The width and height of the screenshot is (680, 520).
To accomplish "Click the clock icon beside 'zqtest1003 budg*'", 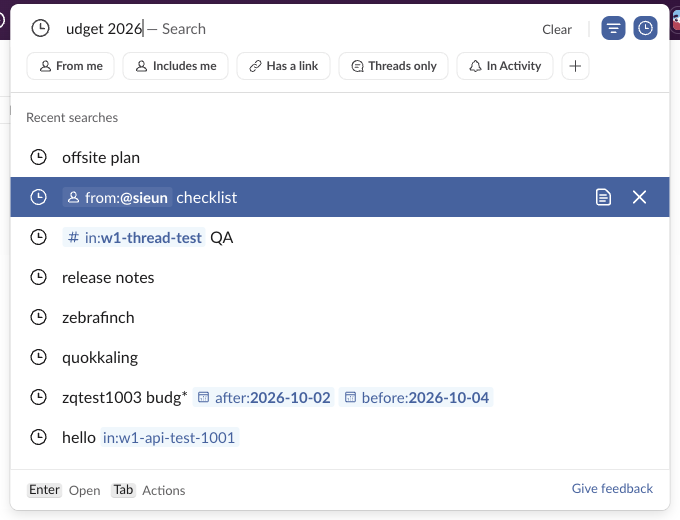I will [39, 397].
